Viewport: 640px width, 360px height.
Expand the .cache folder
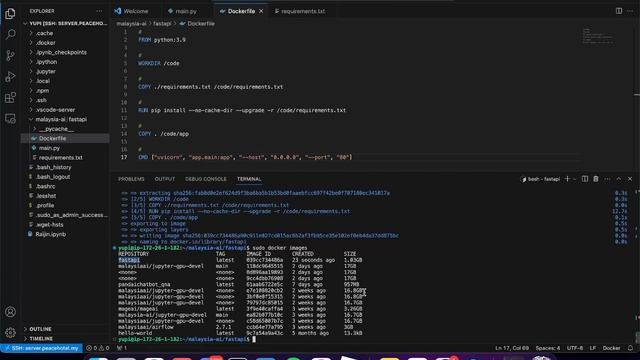pyautogui.click(x=65, y=33)
